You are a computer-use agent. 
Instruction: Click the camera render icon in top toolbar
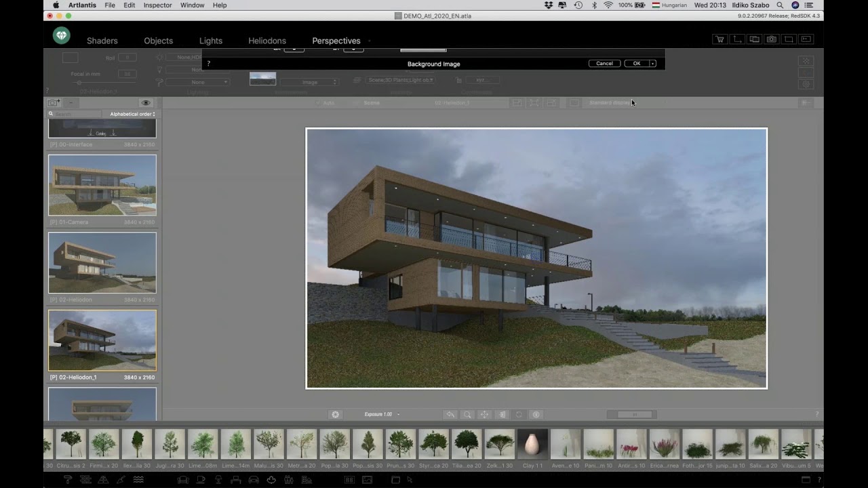(x=770, y=39)
